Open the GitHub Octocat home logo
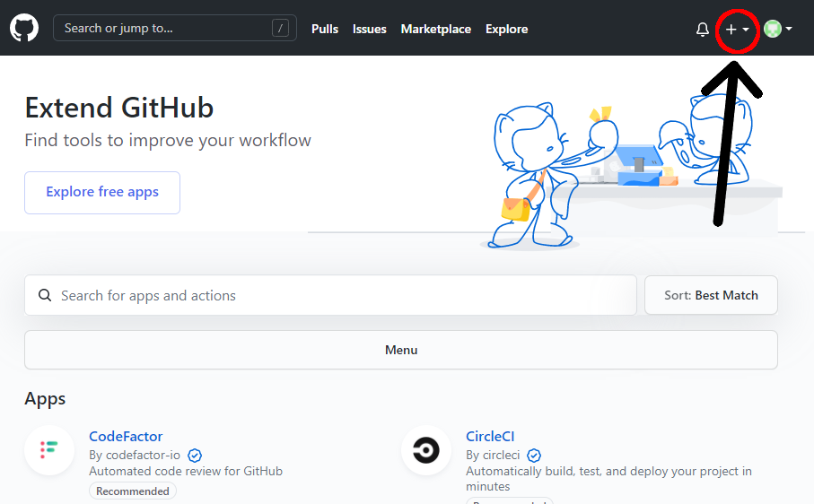This screenshot has height=504, width=814. (x=24, y=28)
